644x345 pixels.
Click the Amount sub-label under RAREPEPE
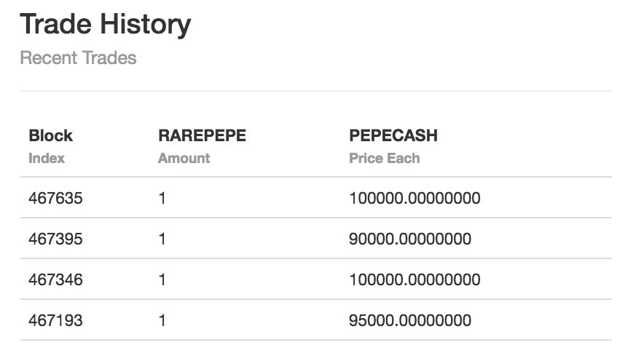184,159
